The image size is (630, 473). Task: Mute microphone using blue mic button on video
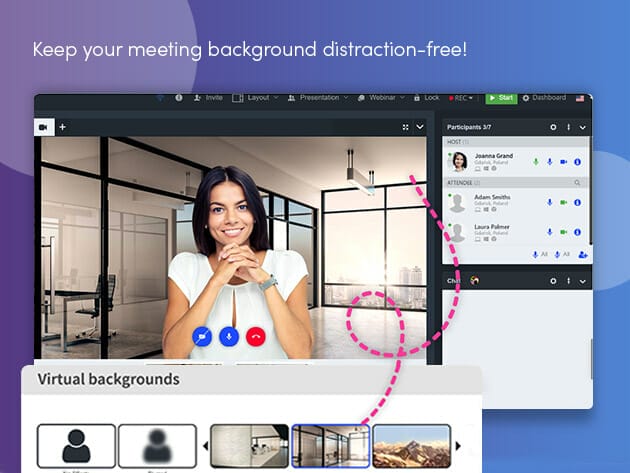point(229,338)
